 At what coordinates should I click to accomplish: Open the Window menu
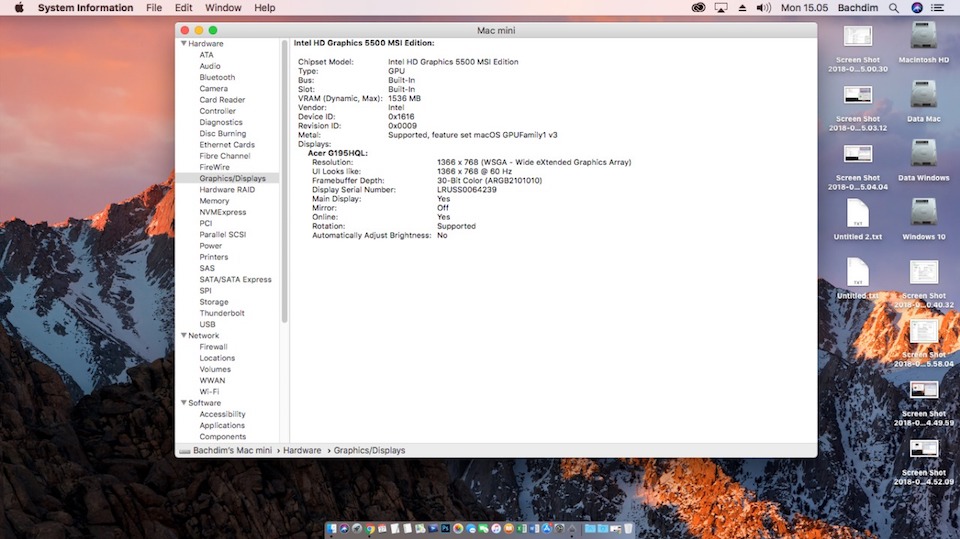(223, 8)
